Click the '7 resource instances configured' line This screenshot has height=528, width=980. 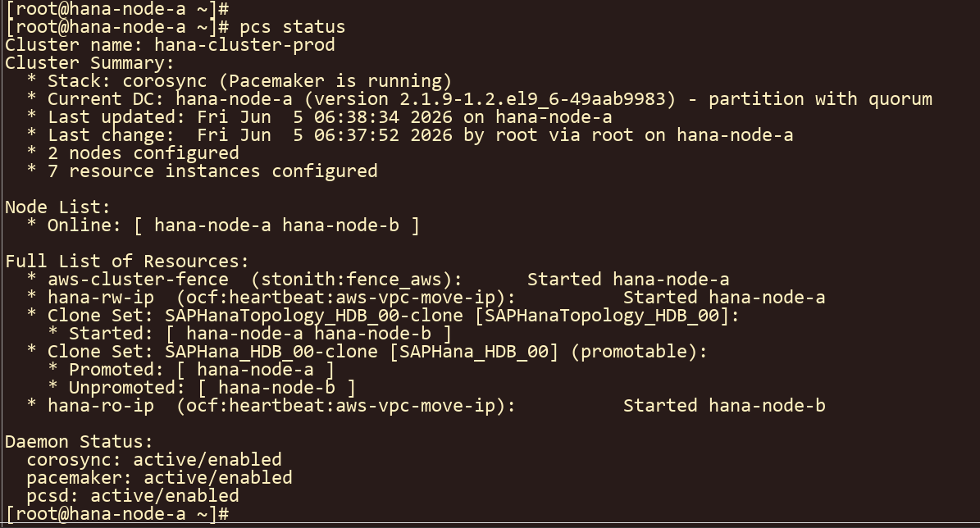coord(212,172)
